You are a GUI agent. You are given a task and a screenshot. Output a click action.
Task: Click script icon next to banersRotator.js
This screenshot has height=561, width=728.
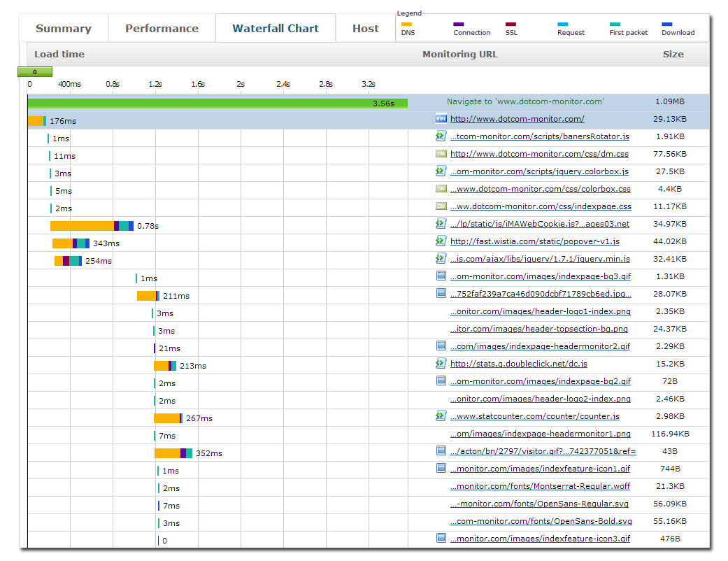441,136
